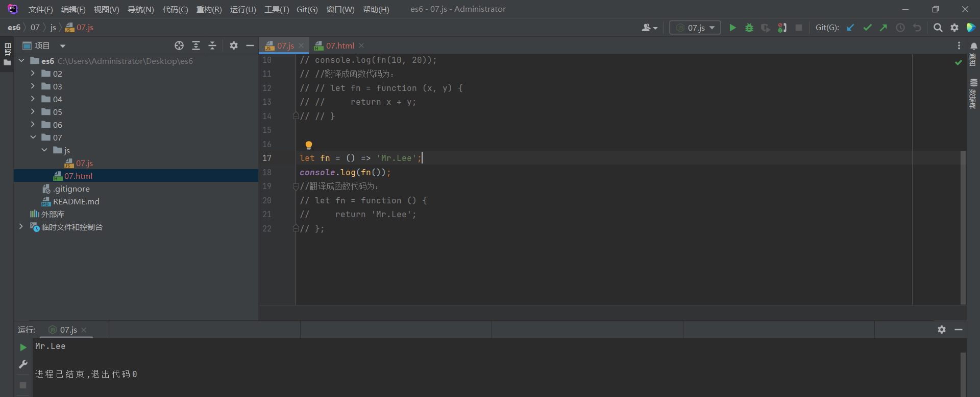Open database tool window icon
Screen dimensions: 980x397
pos(974,82)
